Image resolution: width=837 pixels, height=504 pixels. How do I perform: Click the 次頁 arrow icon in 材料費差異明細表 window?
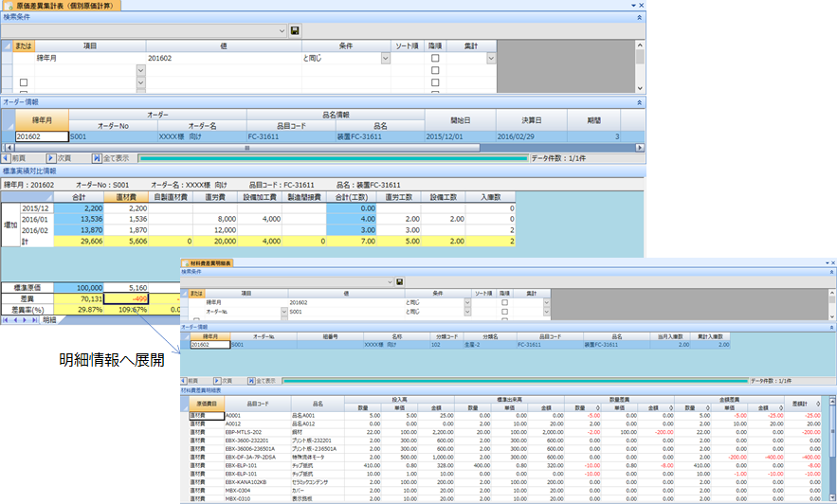(x=217, y=381)
